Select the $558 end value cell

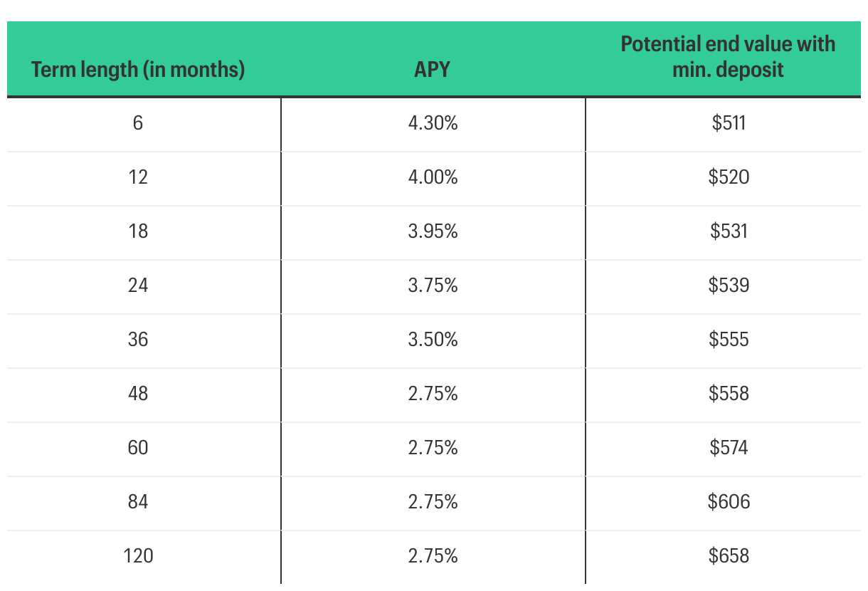coord(729,393)
